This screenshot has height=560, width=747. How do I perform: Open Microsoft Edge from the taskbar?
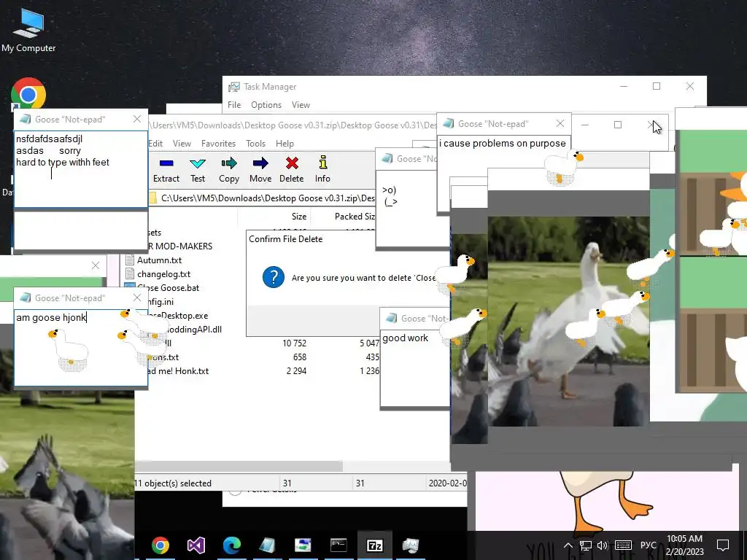231,545
